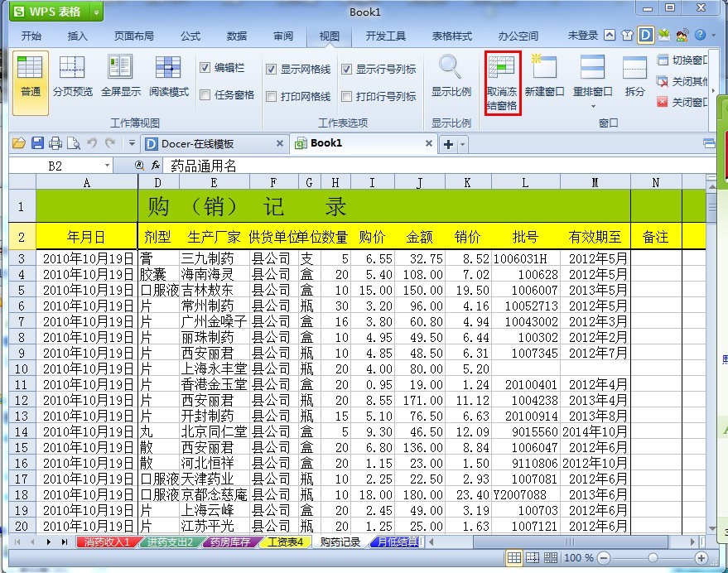This screenshot has width=728, height=573.
Task: Enable the 任务窗格 checkbox
Action: 205,95
